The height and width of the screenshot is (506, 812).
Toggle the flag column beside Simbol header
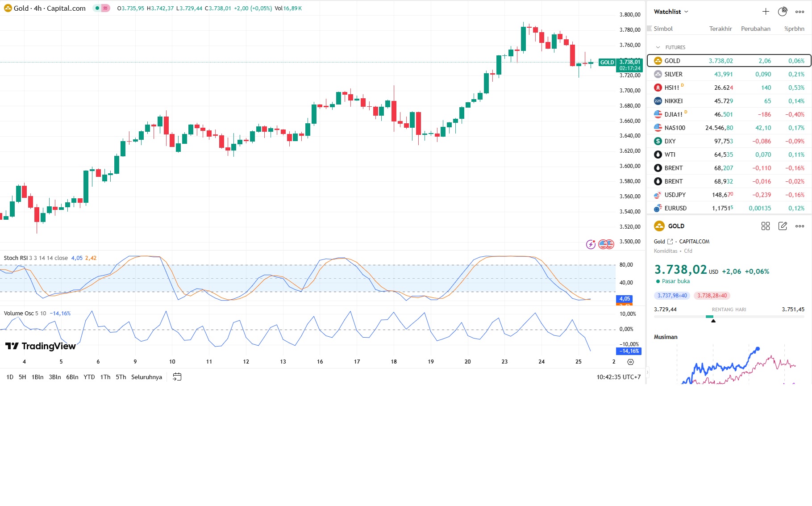pos(650,29)
